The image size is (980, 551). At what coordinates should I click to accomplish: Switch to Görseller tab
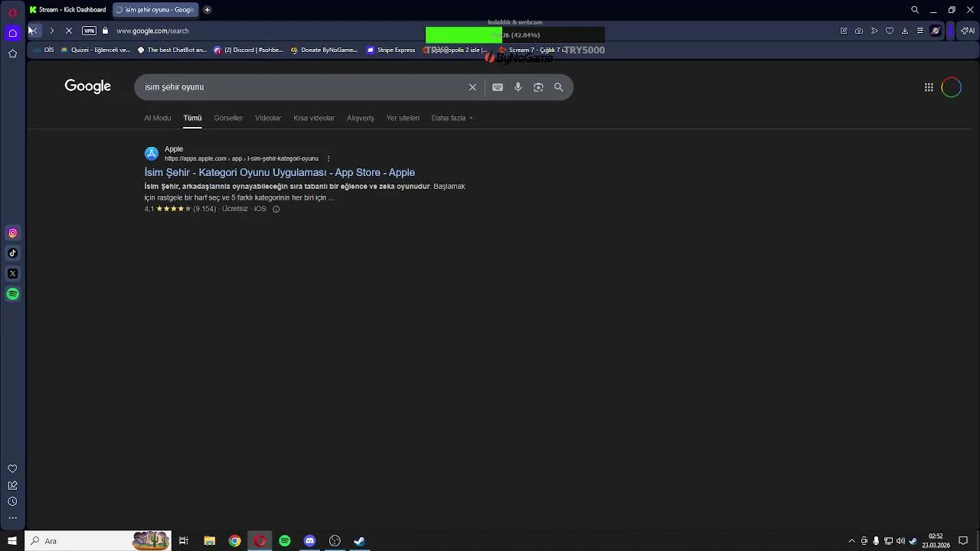(x=228, y=118)
